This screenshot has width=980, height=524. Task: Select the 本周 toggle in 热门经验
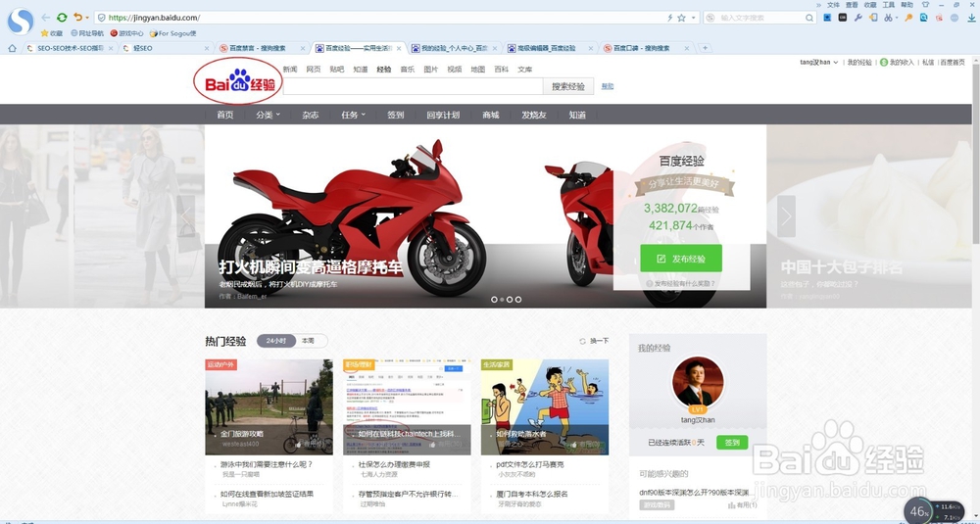310,341
